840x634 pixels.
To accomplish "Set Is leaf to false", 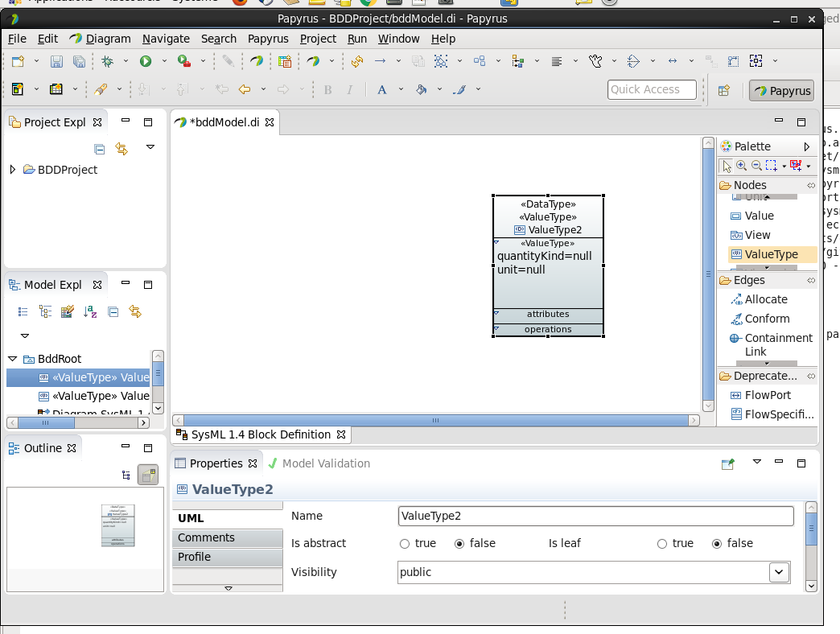I will point(717,544).
